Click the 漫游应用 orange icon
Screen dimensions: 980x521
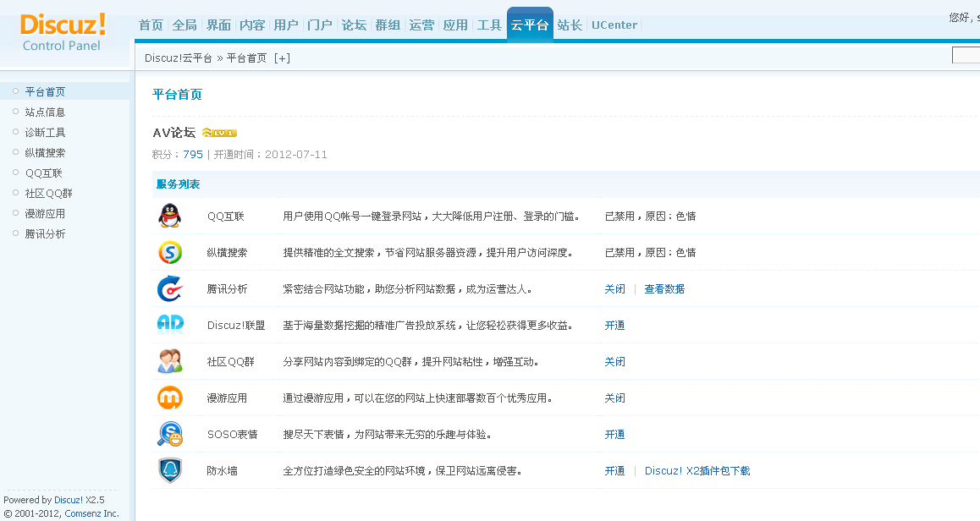170,398
